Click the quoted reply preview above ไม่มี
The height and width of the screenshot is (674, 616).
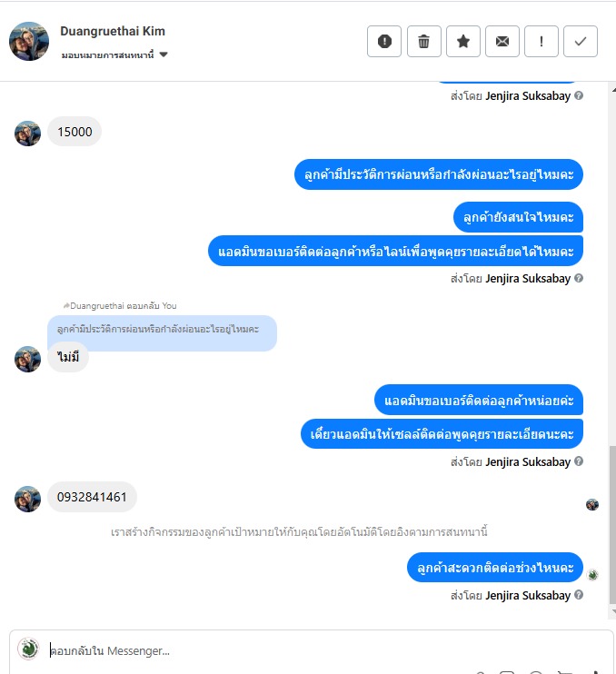162,329
